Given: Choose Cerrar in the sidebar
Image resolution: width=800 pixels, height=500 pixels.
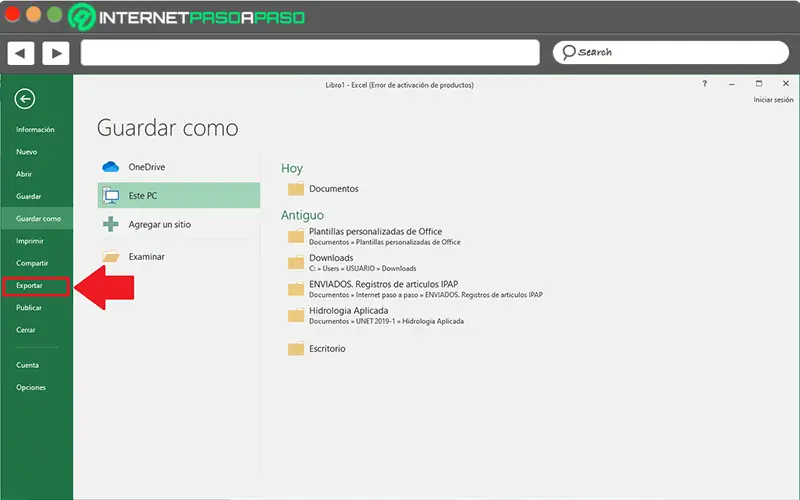Looking at the screenshot, I should point(26,330).
